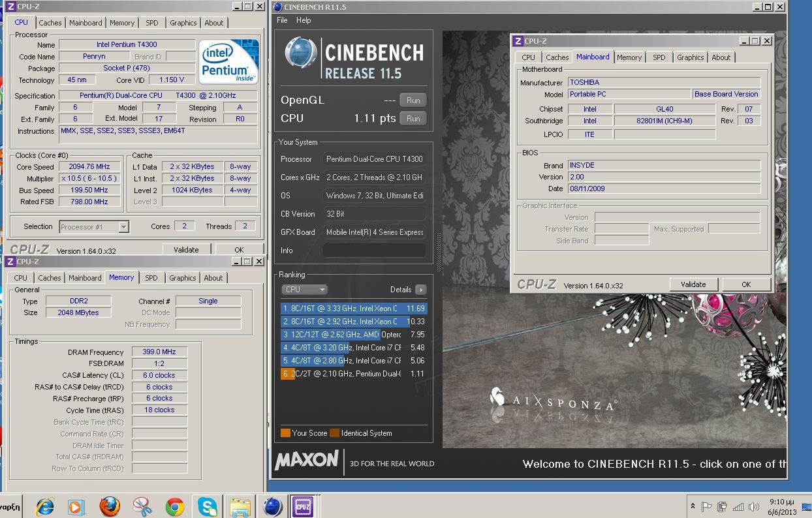Run the CPU benchmark

[413, 118]
